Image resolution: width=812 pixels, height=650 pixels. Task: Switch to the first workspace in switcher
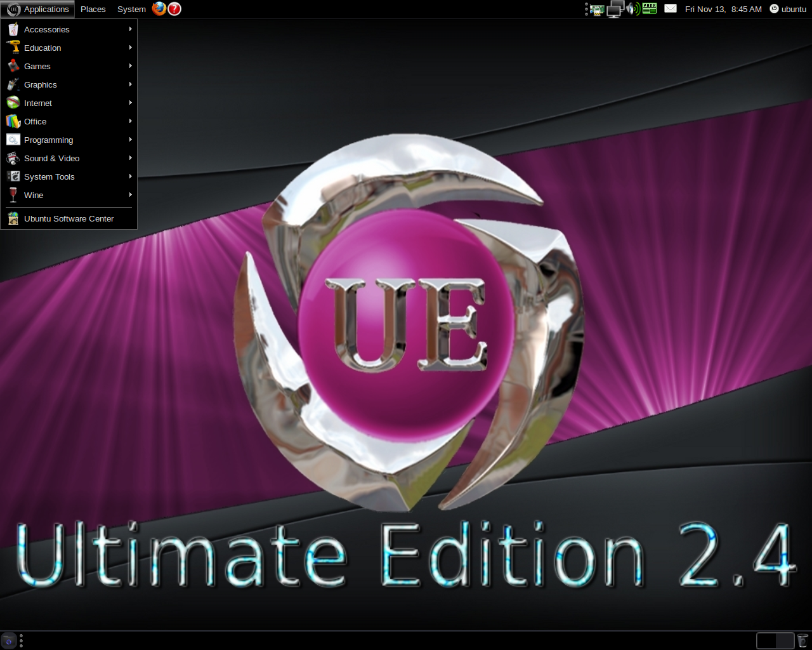click(x=766, y=640)
